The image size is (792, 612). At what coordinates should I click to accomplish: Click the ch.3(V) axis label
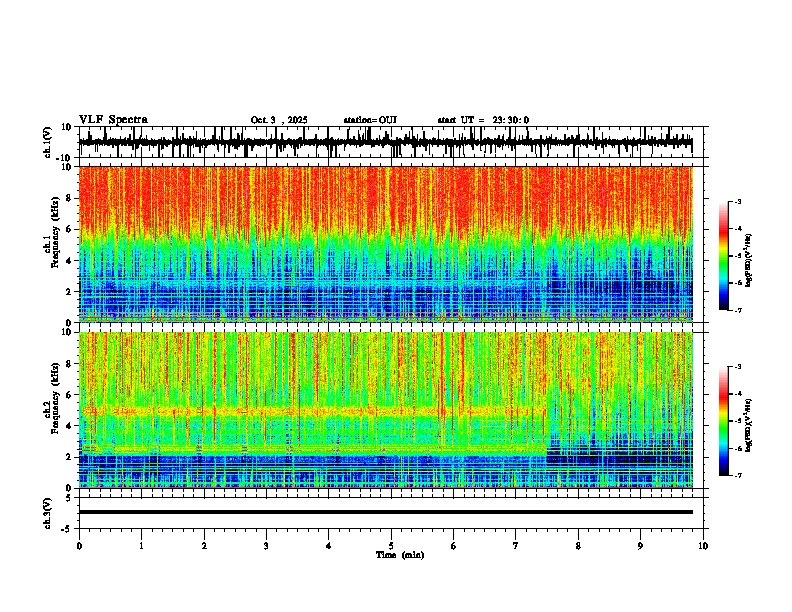pos(48,513)
